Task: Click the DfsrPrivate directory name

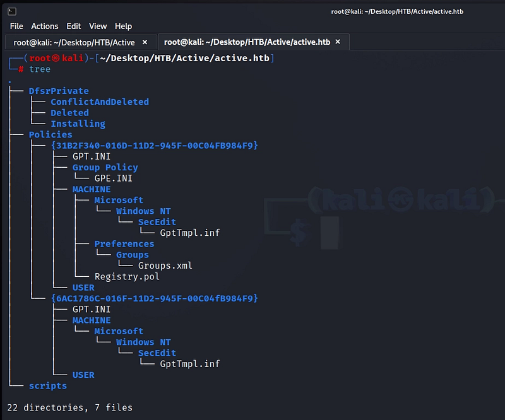Action: [59, 91]
